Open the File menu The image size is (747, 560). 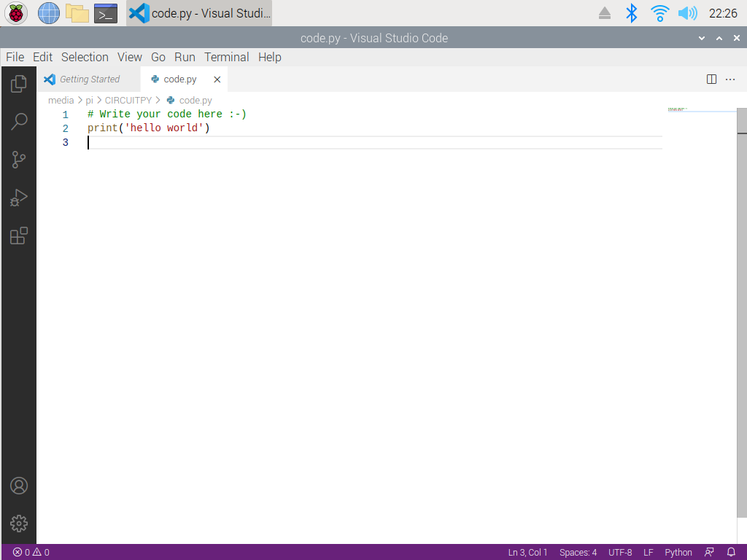point(15,57)
